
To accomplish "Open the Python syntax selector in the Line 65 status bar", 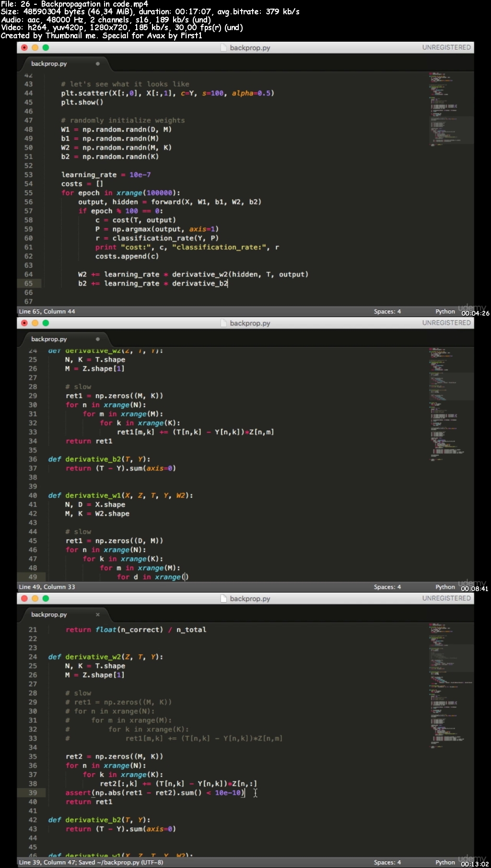I will tap(444, 311).
